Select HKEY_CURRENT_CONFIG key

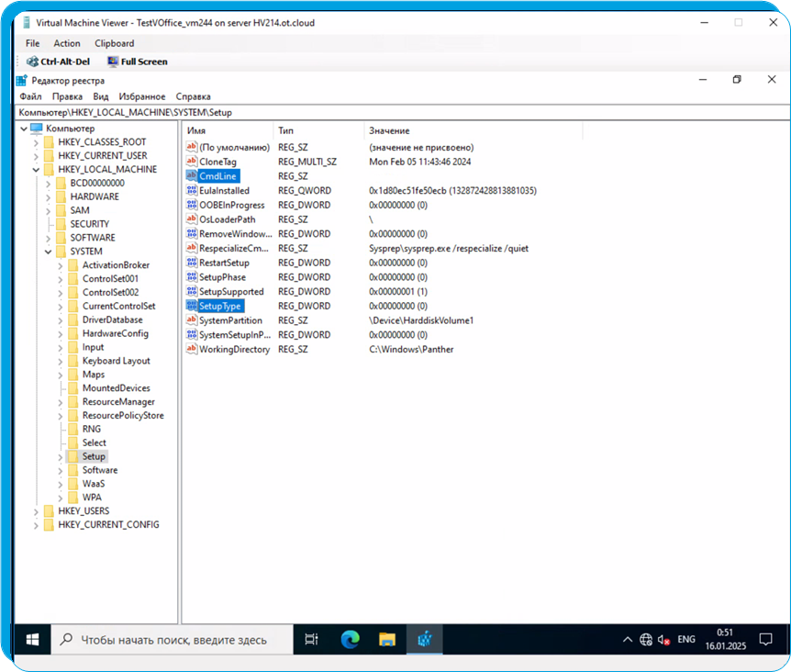click(108, 525)
